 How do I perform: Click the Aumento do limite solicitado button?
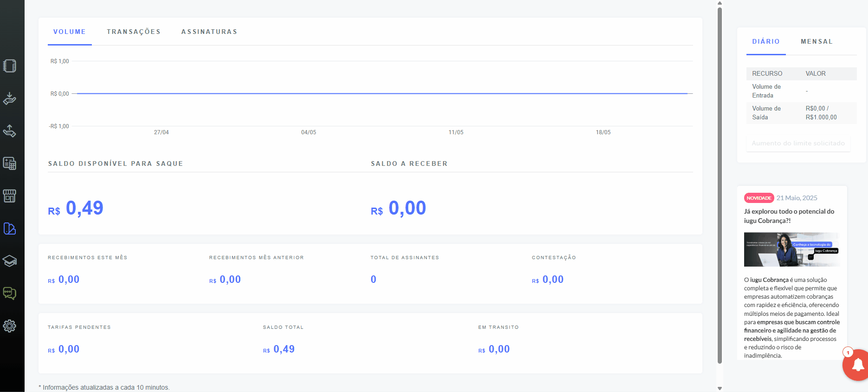[798, 143]
